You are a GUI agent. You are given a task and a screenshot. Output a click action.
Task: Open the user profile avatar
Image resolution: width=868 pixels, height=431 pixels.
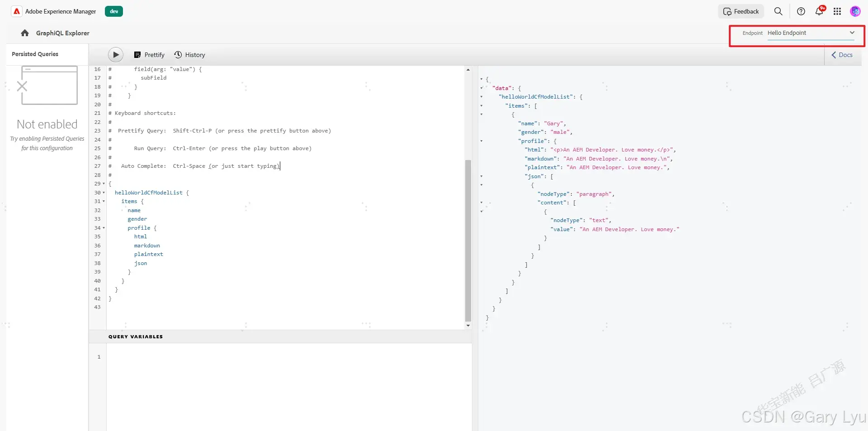855,11
